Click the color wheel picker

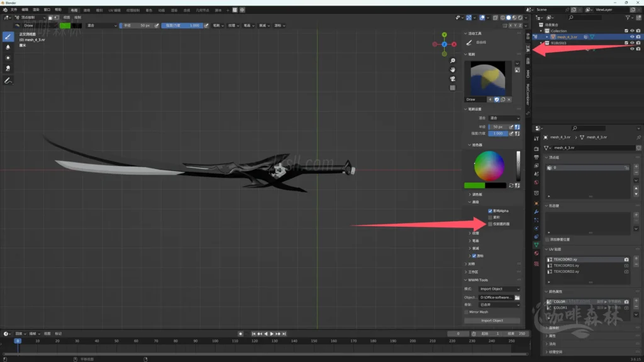point(489,166)
